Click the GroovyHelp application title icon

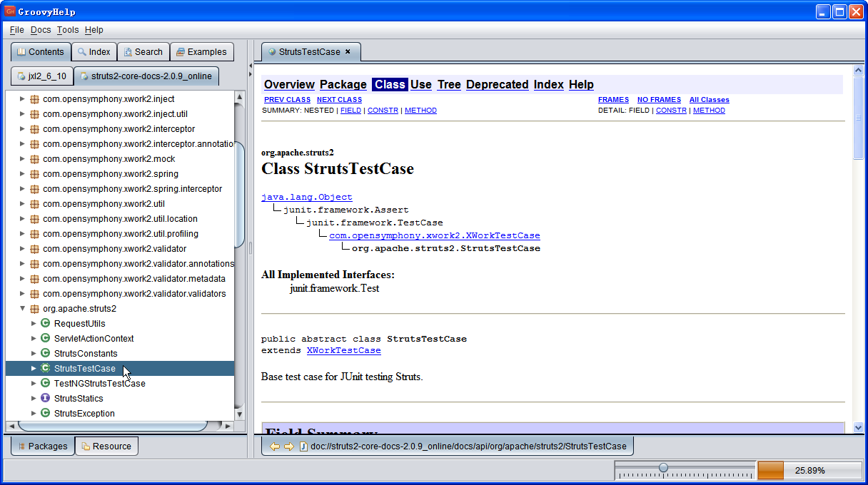(10, 11)
